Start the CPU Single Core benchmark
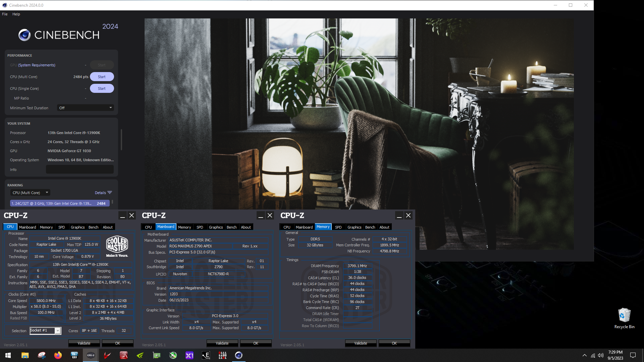644x362 pixels. coord(102,88)
